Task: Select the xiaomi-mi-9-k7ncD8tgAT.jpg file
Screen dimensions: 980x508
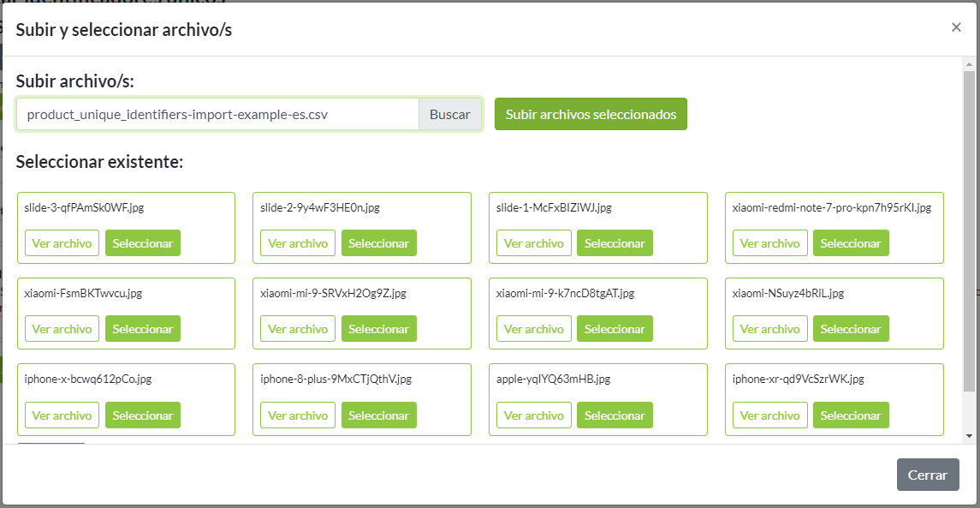Action: 614,329
